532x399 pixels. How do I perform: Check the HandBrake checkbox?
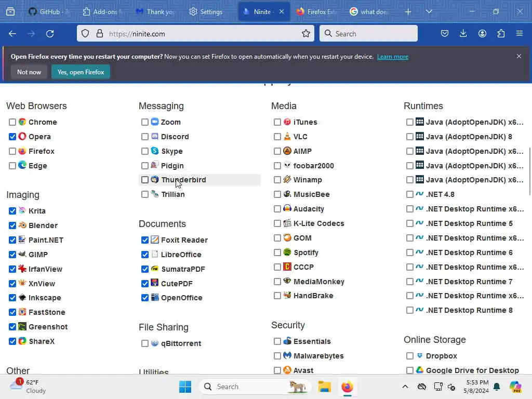pyautogui.click(x=277, y=296)
